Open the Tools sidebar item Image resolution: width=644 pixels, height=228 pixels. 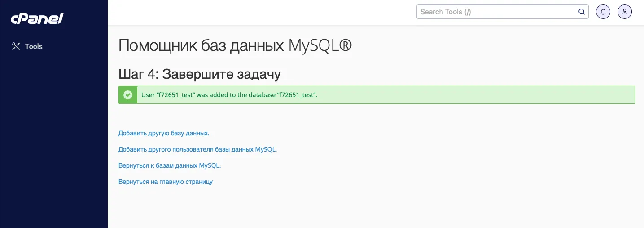(x=27, y=46)
